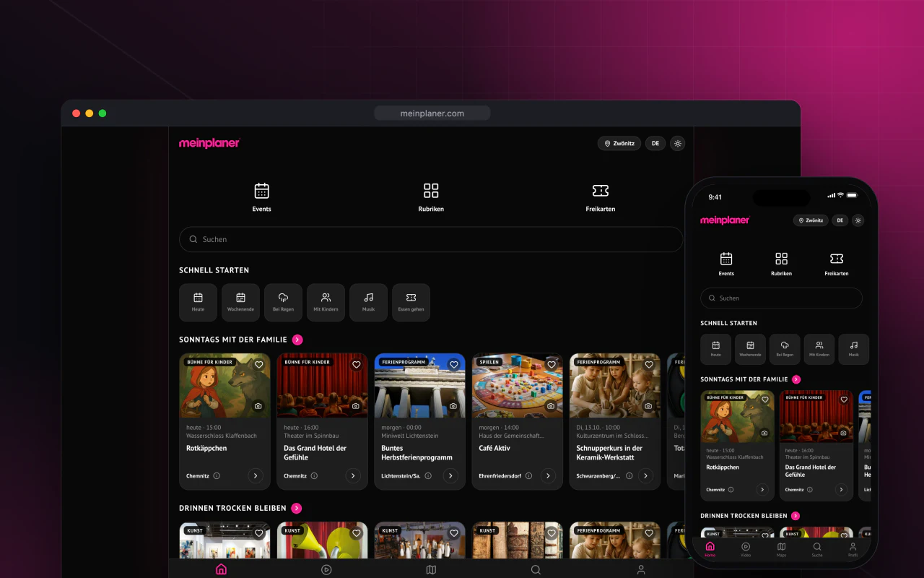Open Rotkäppchen details arrow button on desktop card
The width and height of the screenshot is (924, 578).
[x=255, y=475]
